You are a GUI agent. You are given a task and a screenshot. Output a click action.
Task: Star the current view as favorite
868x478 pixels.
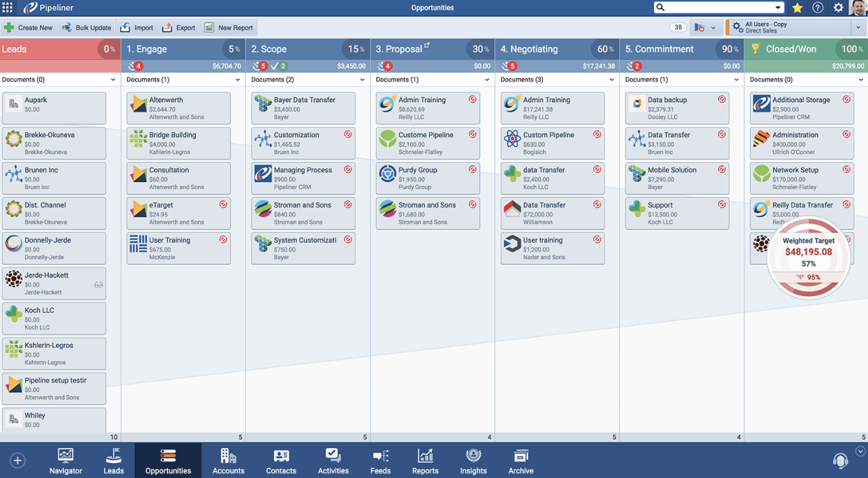[797, 7]
